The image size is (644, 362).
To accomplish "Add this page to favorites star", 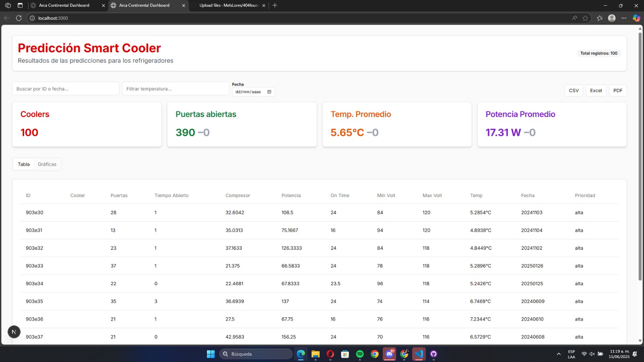I will click(585, 18).
